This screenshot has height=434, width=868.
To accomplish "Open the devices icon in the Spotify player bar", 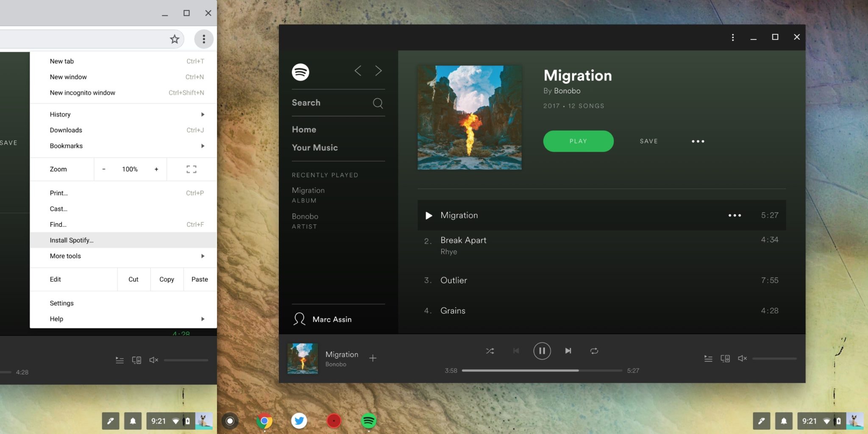I will (x=725, y=359).
